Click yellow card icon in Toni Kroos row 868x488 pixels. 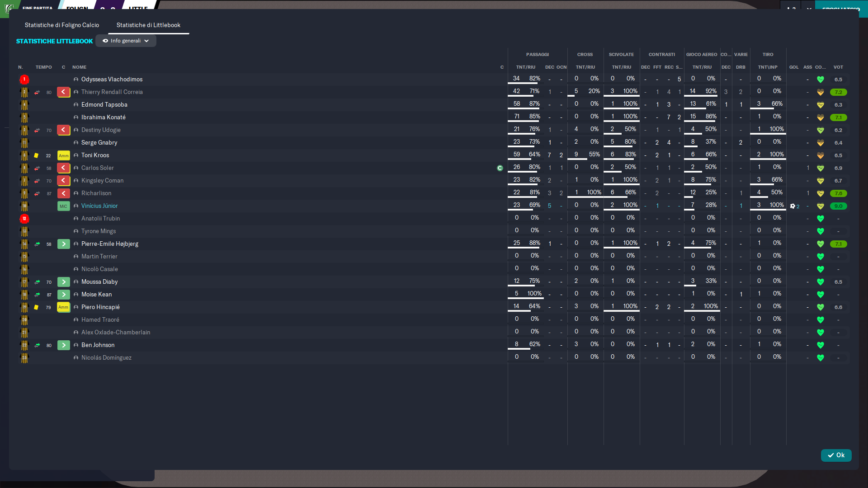point(36,155)
